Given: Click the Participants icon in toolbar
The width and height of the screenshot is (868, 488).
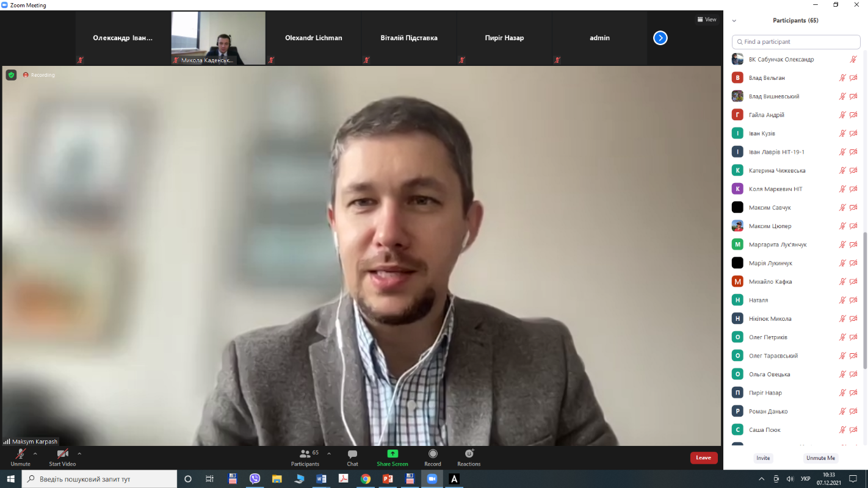Looking at the screenshot, I should 305,454.
